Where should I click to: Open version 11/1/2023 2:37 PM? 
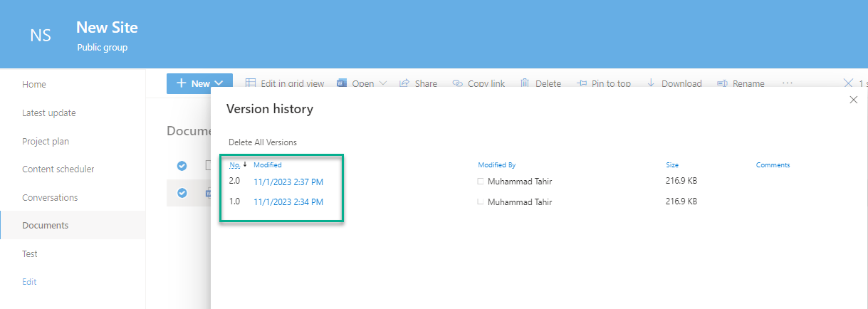pos(288,182)
